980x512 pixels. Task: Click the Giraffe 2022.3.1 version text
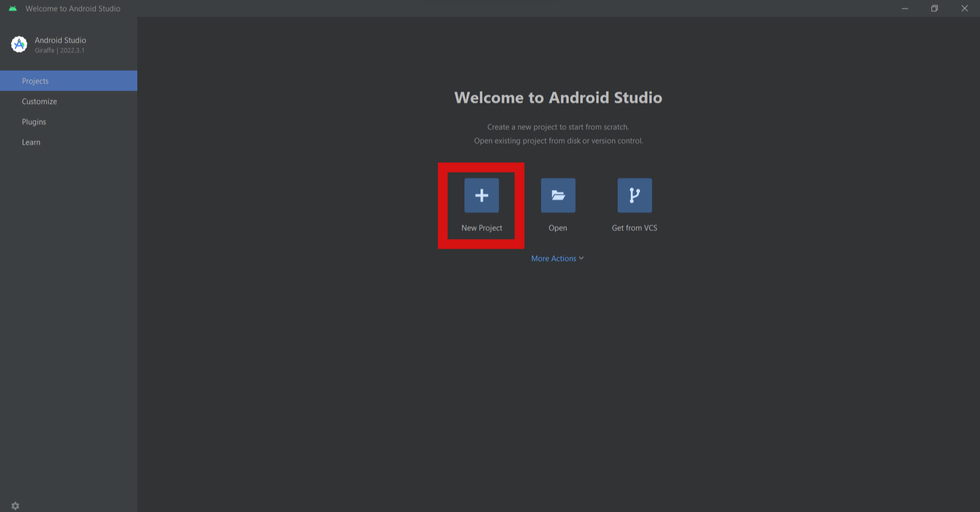(60, 50)
